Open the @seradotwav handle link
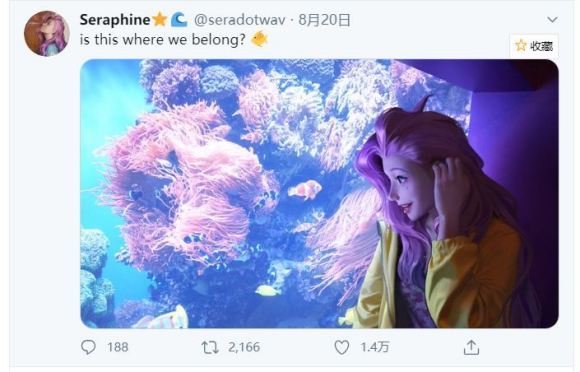Screen dimensions: 580x372 point(240,20)
